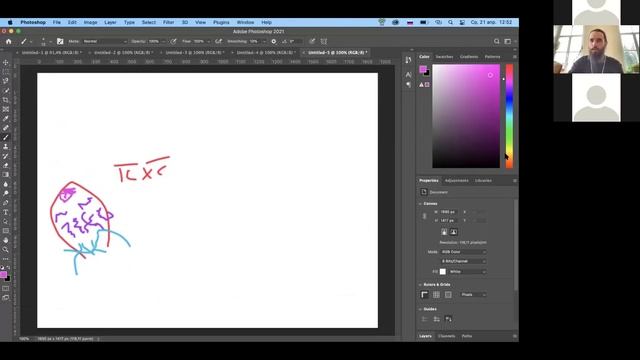Image resolution: width=640 pixels, height=360 pixels.
Task: Select the Move tool
Action: point(6,62)
